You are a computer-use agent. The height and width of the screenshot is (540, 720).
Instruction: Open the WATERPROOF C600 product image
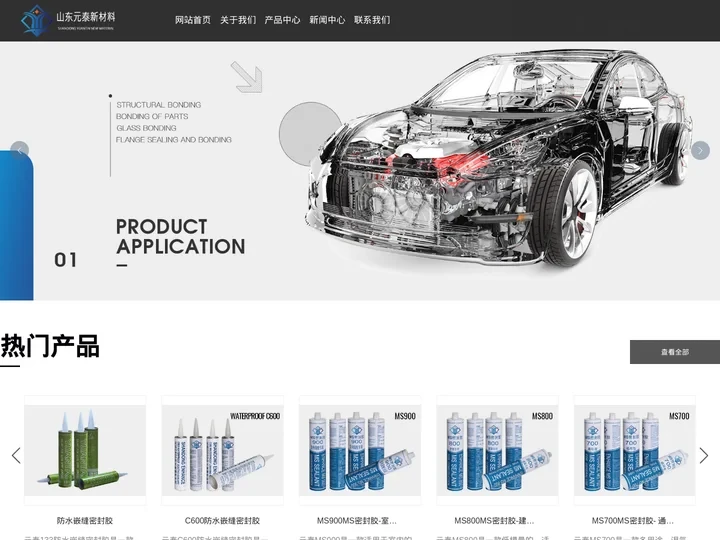(x=222, y=450)
